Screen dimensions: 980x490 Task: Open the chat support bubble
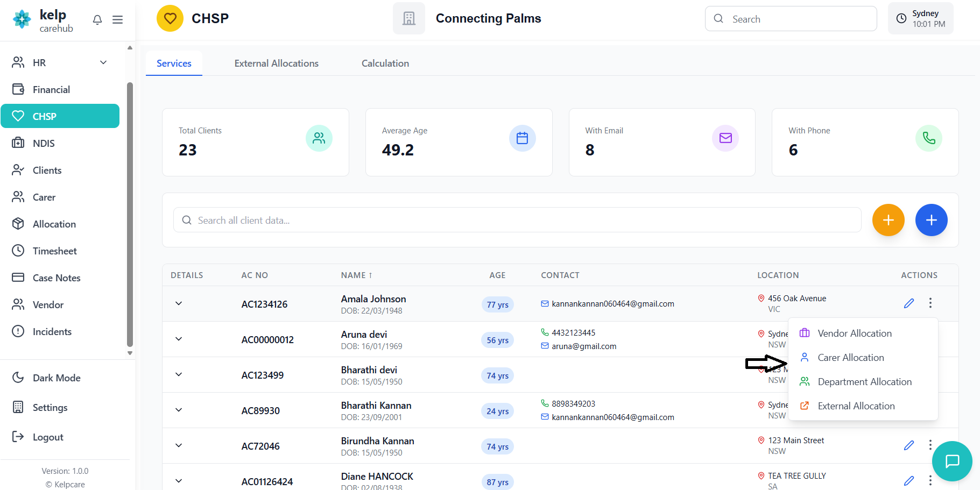click(x=952, y=461)
